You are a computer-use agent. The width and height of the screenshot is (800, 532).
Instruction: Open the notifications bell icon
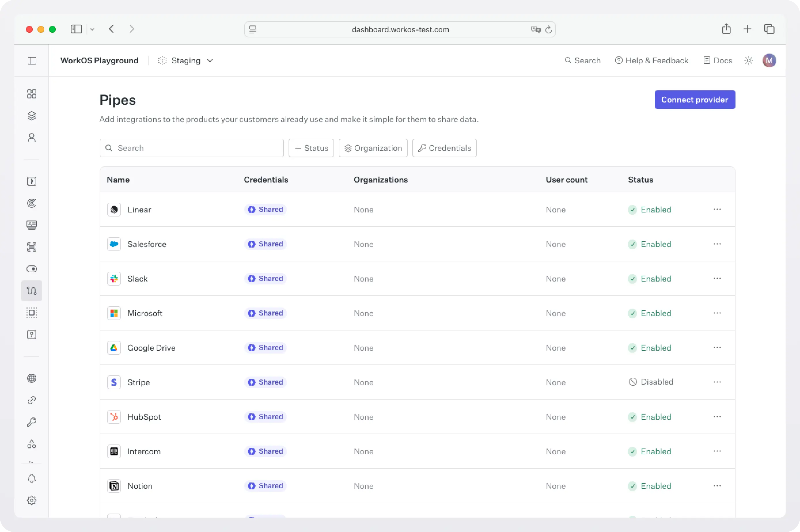click(32, 478)
